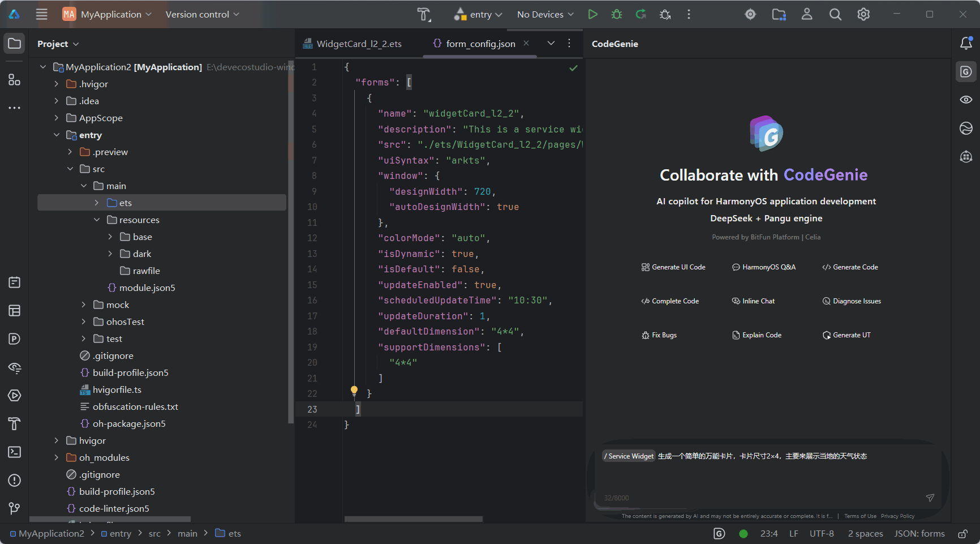980x544 pixels.
Task: Open the MyApplication project dropdown
Action: click(107, 14)
